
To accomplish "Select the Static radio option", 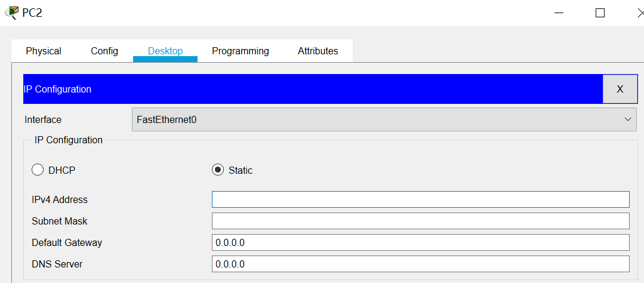I will coord(218,170).
